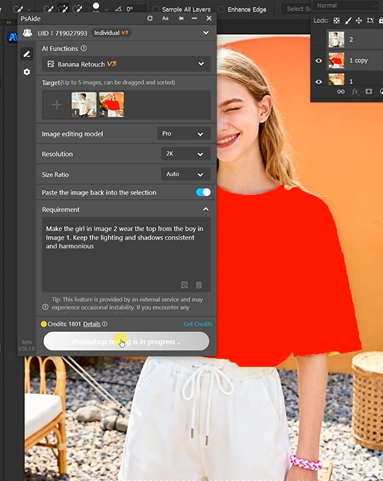Screen dimensions: 383x481
Task: Click the fx layer style icon
Action: [355, 91]
